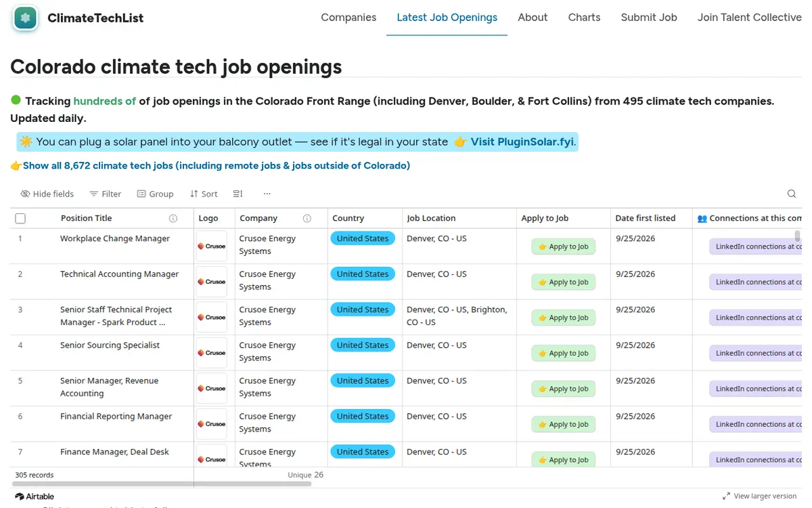Apply to Senior Manager, Revenue Accounting job
The height and width of the screenshot is (508, 812).
coord(563,389)
